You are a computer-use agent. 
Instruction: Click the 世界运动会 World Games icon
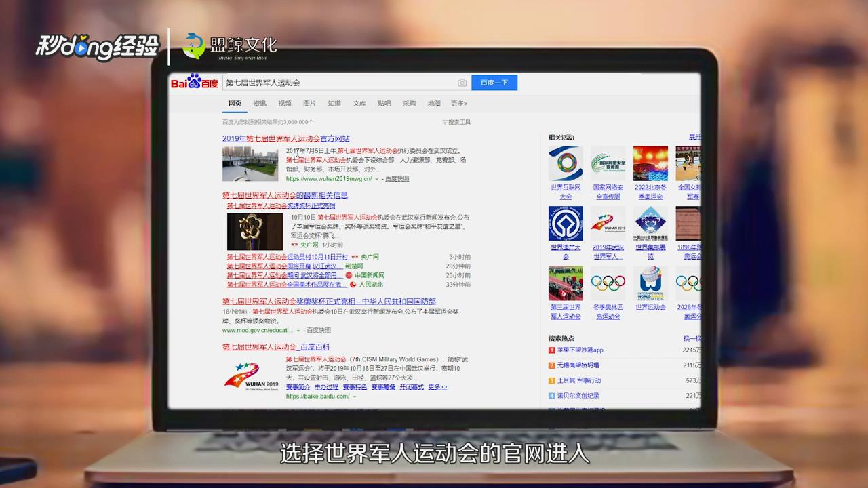point(650,283)
